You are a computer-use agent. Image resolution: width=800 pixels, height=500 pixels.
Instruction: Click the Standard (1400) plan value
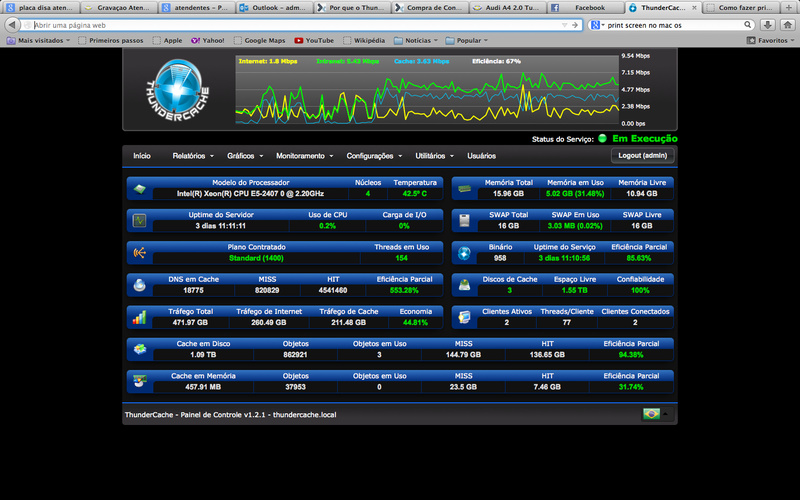pos(256,258)
